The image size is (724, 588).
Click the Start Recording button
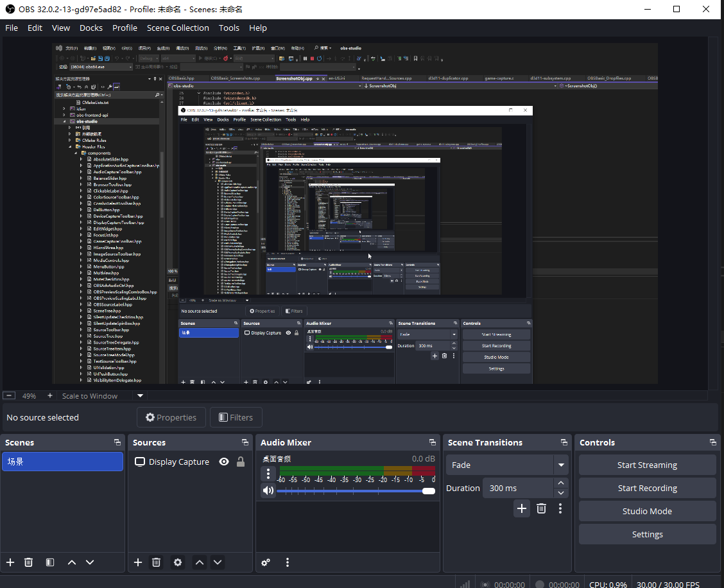[x=647, y=488]
